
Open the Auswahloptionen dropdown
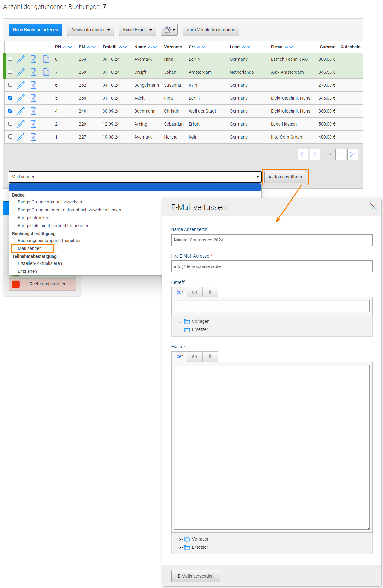90,30
